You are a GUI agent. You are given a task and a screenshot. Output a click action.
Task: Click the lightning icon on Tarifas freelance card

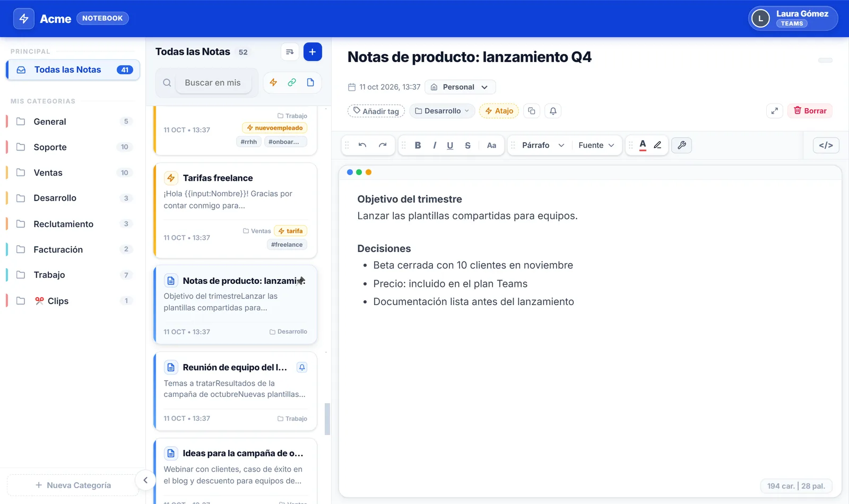[x=171, y=178]
